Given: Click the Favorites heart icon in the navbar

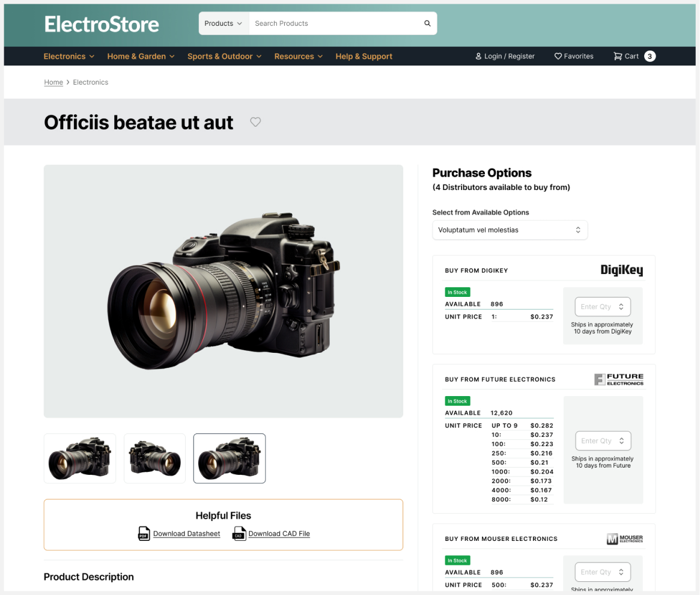Looking at the screenshot, I should tap(558, 56).
